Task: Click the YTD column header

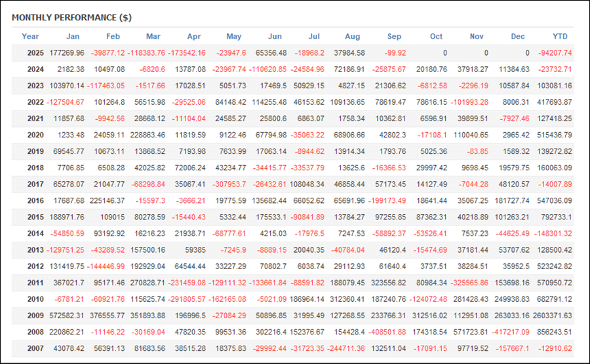Action: click(560, 37)
